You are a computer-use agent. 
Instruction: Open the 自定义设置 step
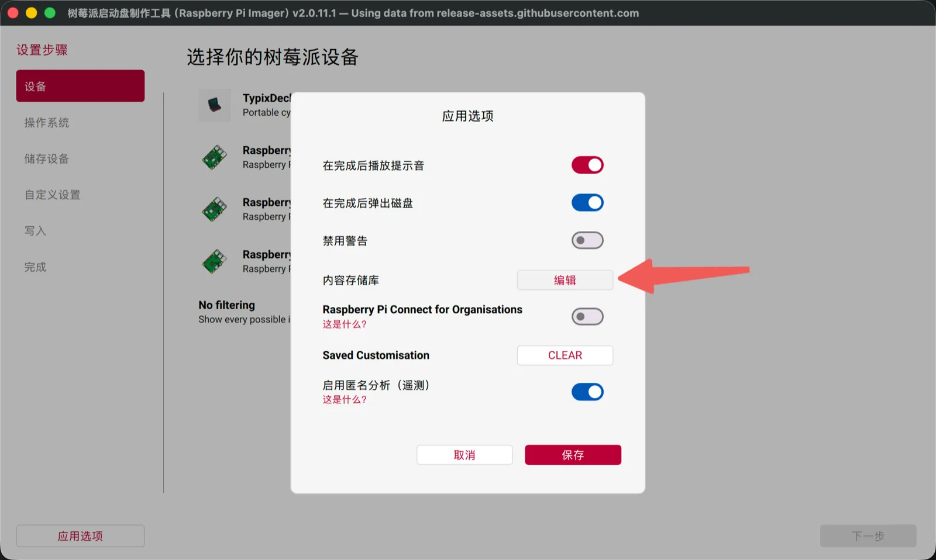tap(52, 195)
